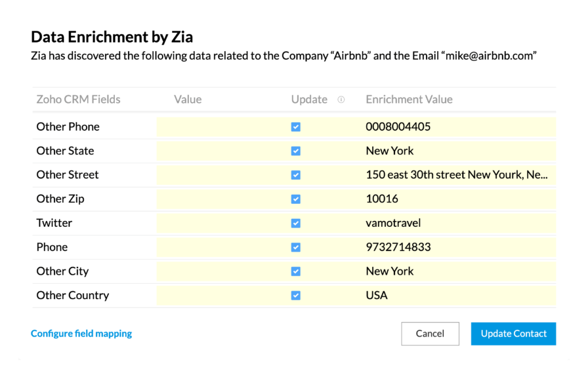588x375 pixels.
Task: Open the Configure field mapping link
Action: 82,334
